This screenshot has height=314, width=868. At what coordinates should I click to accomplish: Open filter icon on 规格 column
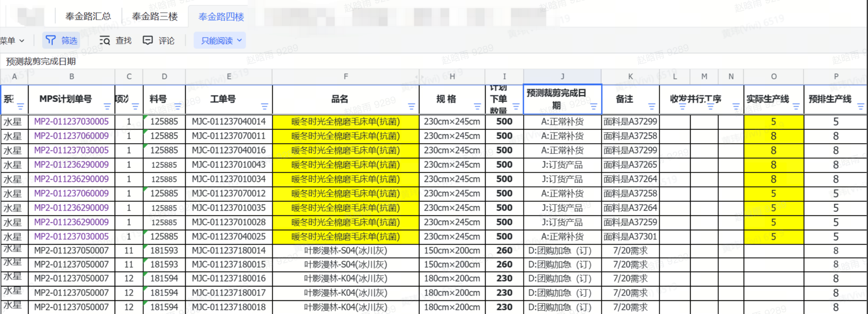[x=477, y=107]
